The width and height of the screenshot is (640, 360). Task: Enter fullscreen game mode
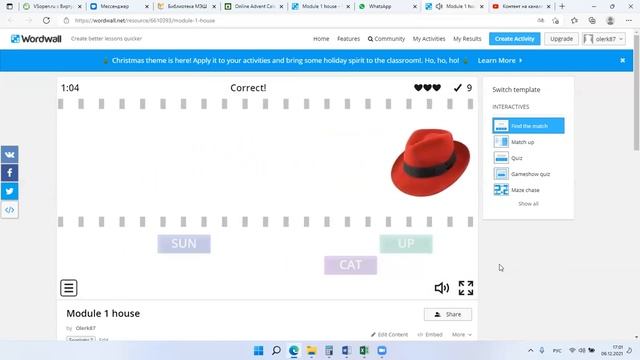pyautogui.click(x=466, y=288)
